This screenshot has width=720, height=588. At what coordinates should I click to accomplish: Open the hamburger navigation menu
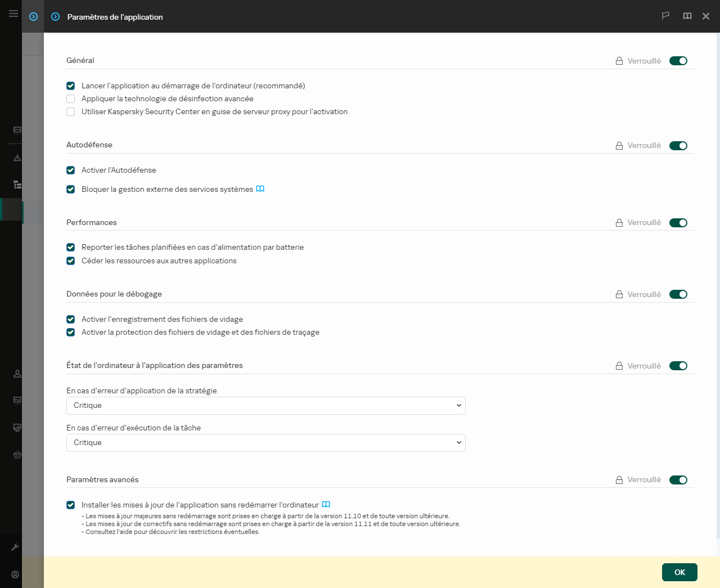tap(13, 14)
